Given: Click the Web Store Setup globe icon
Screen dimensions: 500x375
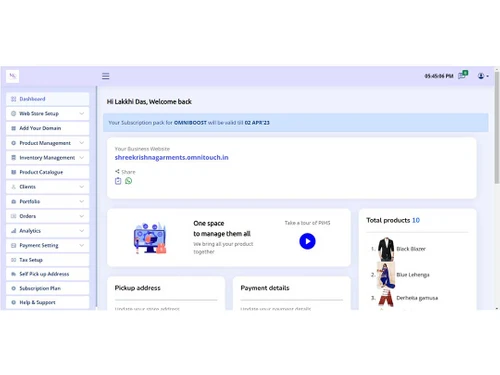Looking at the screenshot, I should click(14, 113).
